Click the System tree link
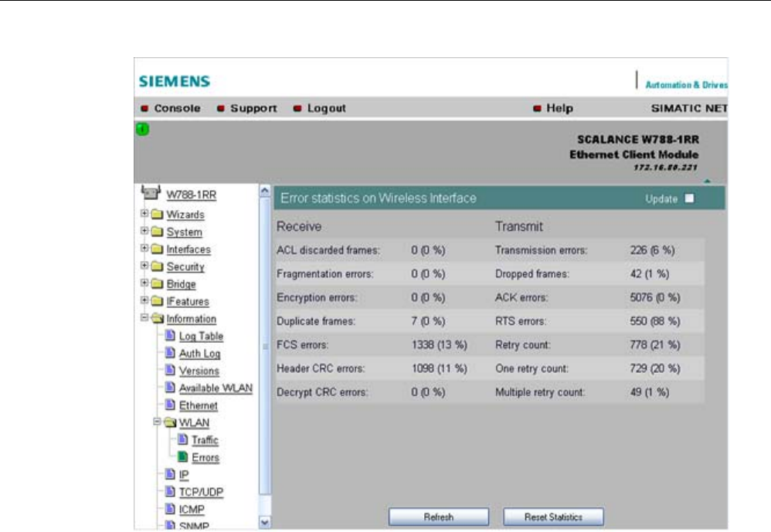Image resolution: width=771 pixels, height=532 pixels. click(x=185, y=232)
